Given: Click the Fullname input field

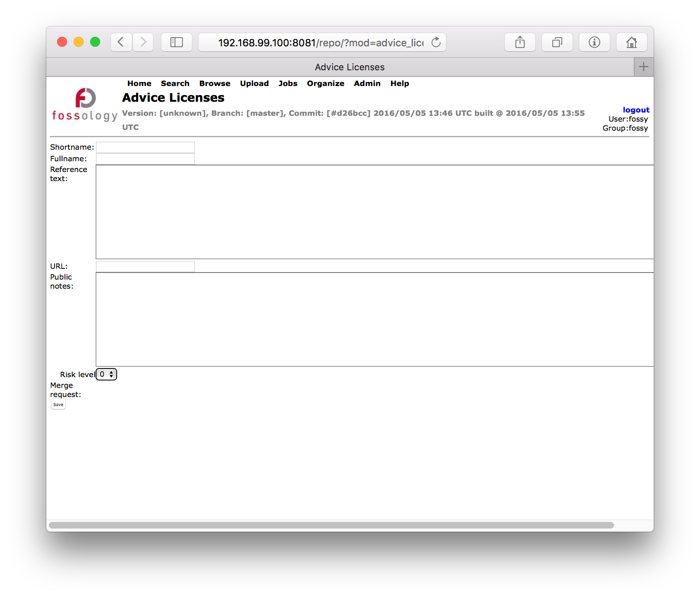Looking at the screenshot, I should point(145,159).
